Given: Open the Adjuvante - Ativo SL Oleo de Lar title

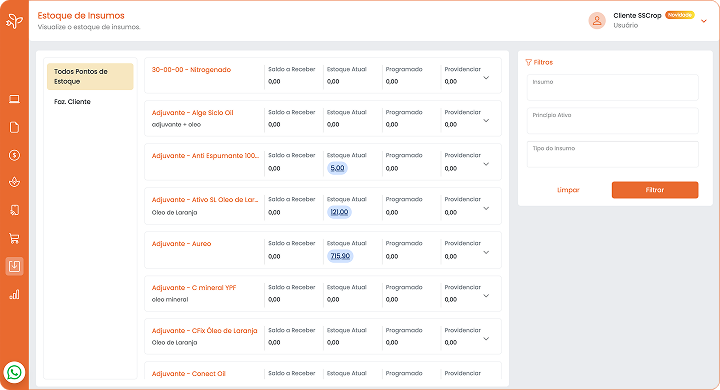Looking at the screenshot, I should click(205, 200).
